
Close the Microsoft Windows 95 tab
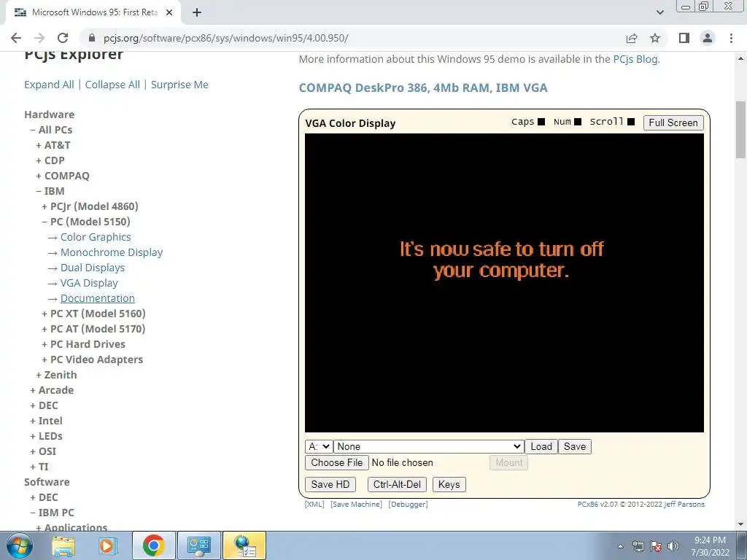click(169, 12)
